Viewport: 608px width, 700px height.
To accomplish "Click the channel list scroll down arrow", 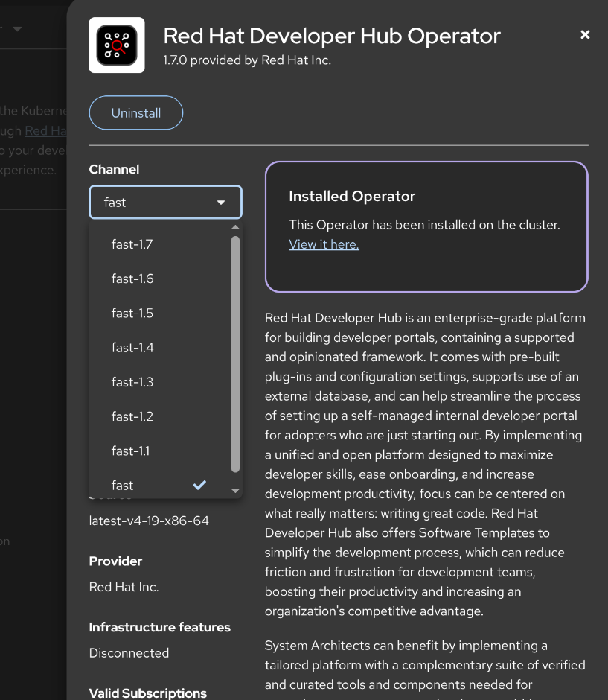I will pos(236,491).
